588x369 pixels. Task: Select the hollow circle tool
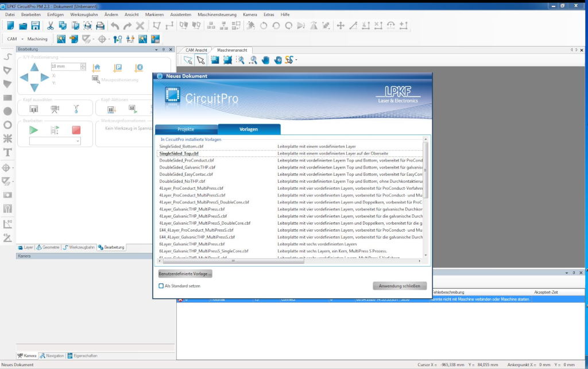pos(7,125)
